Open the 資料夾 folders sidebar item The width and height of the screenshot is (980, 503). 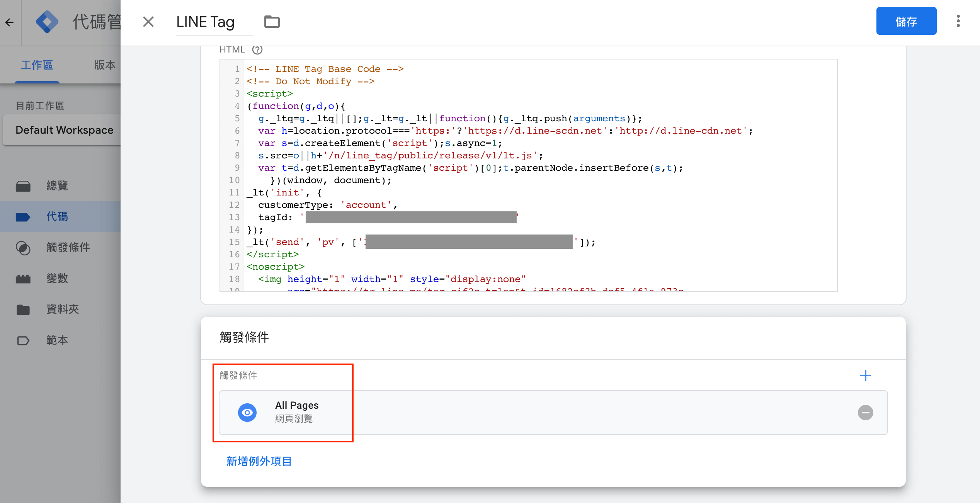(x=60, y=309)
